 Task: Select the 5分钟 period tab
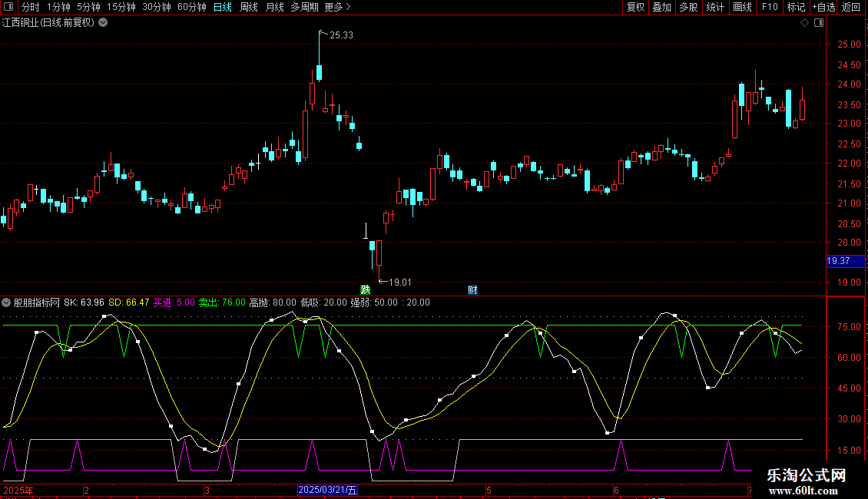coord(88,8)
